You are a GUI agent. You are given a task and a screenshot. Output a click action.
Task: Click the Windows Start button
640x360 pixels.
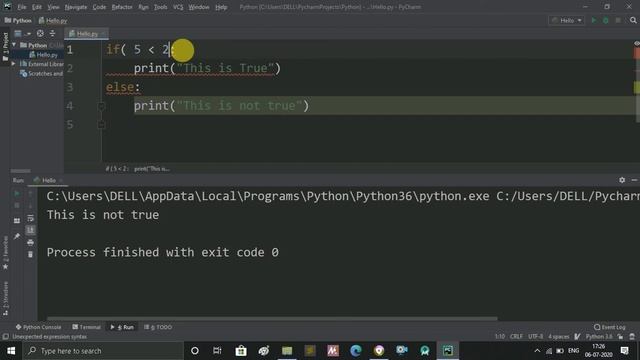[x=11, y=351]
